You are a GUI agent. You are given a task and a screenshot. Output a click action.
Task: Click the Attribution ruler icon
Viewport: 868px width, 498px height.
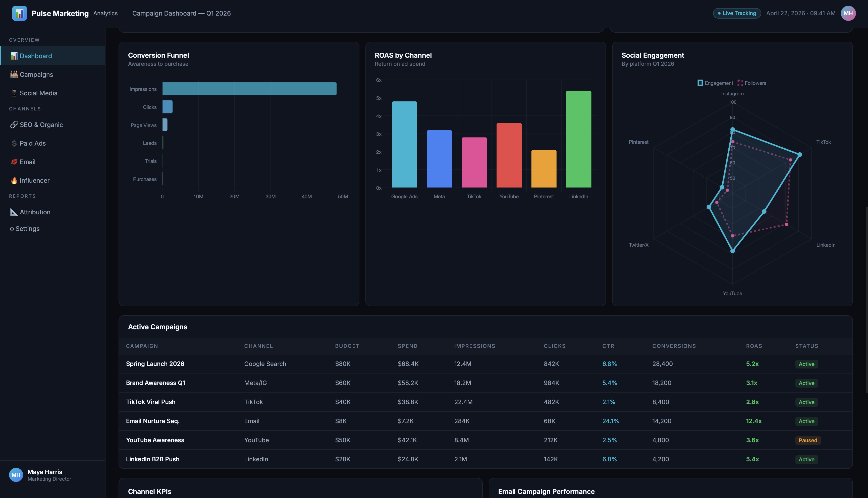point(14,212)
